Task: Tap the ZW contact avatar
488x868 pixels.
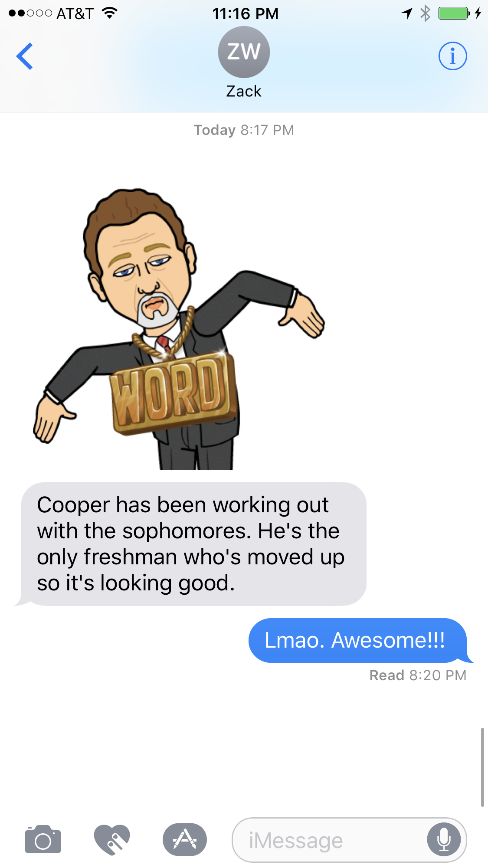Action: click(244, 52)
